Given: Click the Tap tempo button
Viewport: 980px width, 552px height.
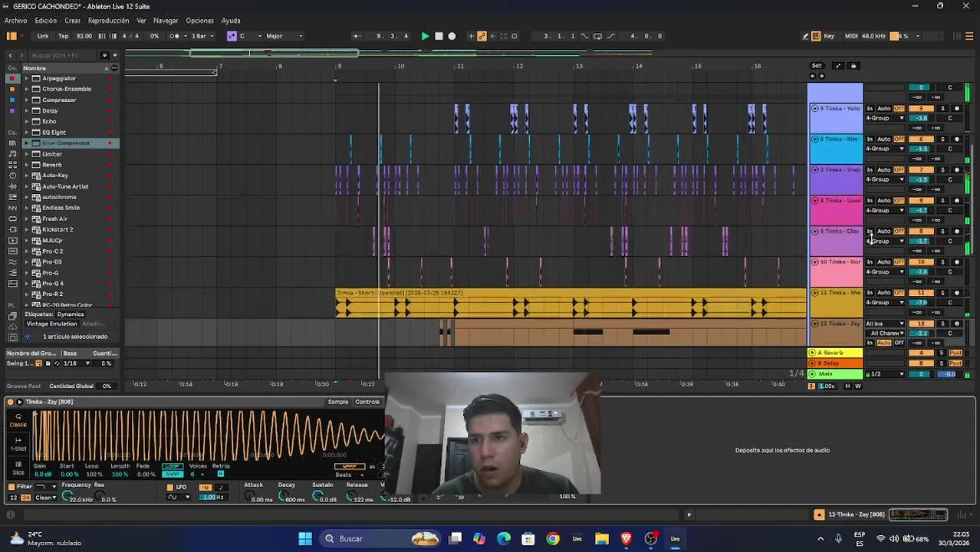Looking at the screenshot, I should [64, 36].
